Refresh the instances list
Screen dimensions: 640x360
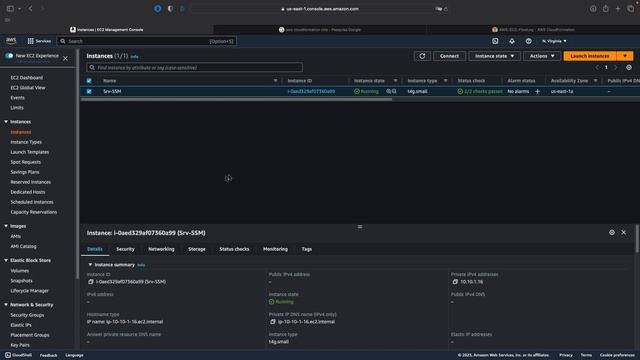click(x=422, y=56)
